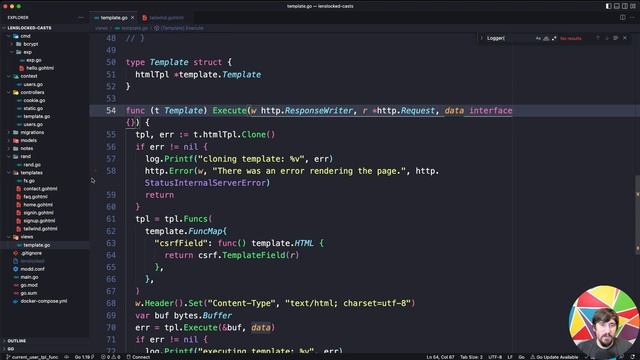Image resolution: width=640 pixels, height=360 pixels.
Task: Click UTF-8 encoding in status bar
Action: click(x=495, y=357)
